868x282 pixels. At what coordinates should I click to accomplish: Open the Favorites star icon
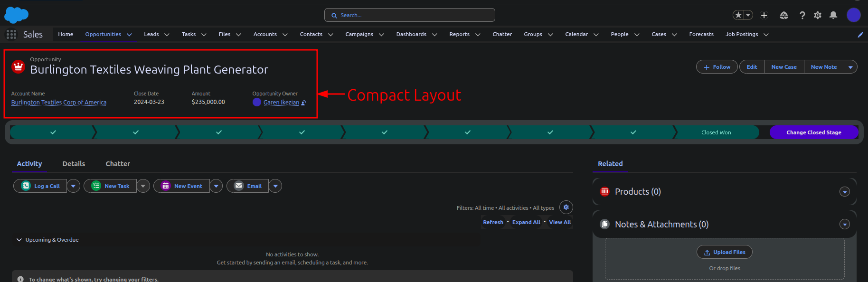(x=738, y=15)
